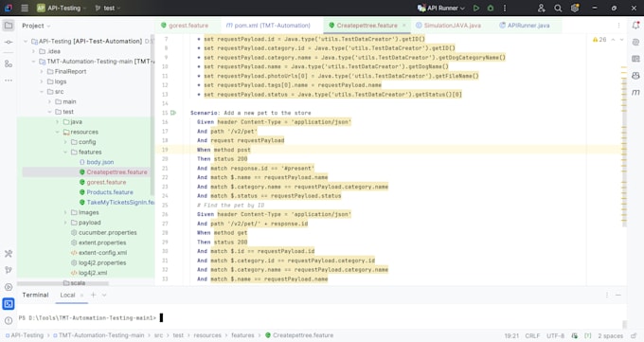Screen dimensions: 644x342
Task: Switch to gorest.feature editor tab
Action: click(x=185, y=26)
